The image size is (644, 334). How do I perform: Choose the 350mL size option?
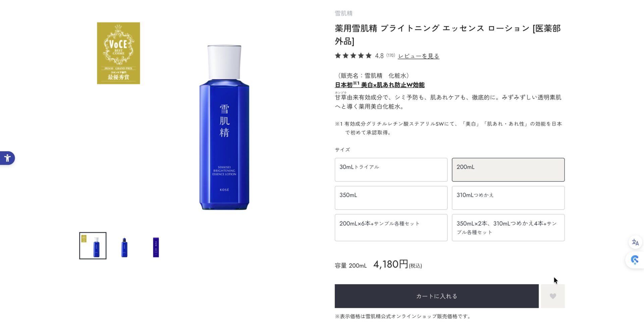pyautogui.click(x=391, y=198)
